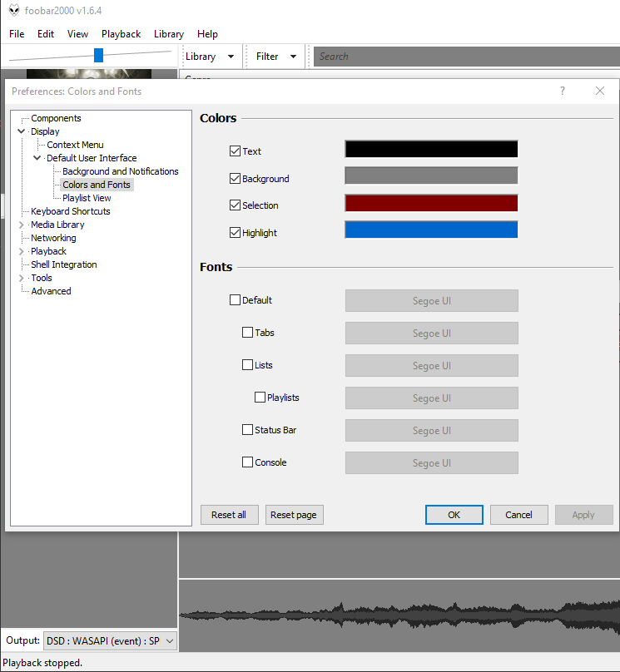
Task: Open the Edit menu
Action: coord(46,34)
